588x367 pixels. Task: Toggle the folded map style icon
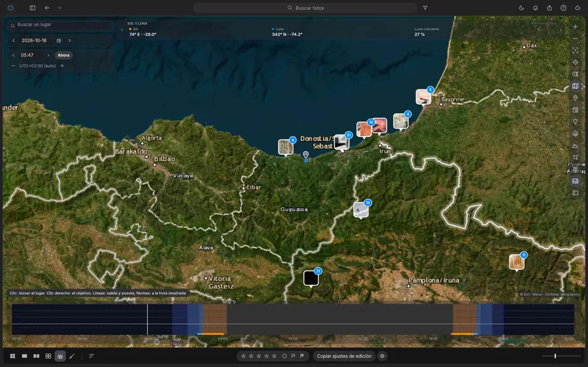575,86
